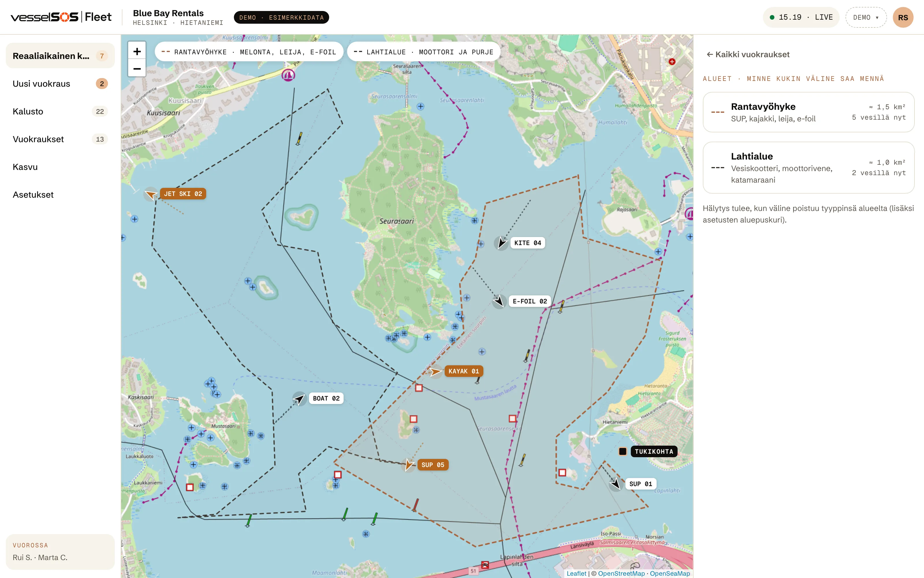Click the TUKIKOHTA map label

654,451
